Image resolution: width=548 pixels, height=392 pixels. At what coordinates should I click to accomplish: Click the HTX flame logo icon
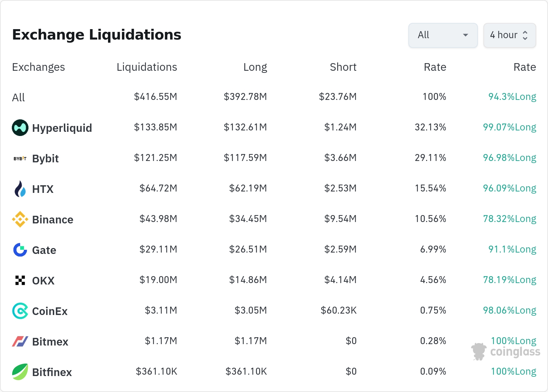[x=20, y=189]
